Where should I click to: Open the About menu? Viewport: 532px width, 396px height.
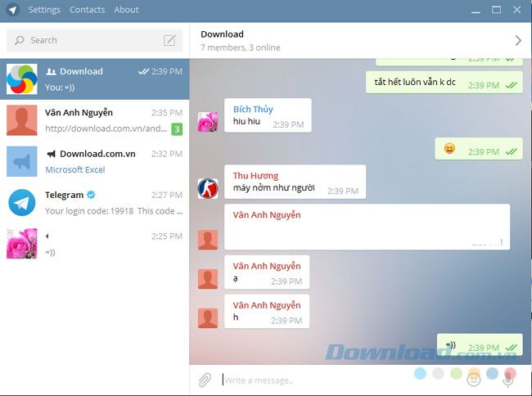126,10
